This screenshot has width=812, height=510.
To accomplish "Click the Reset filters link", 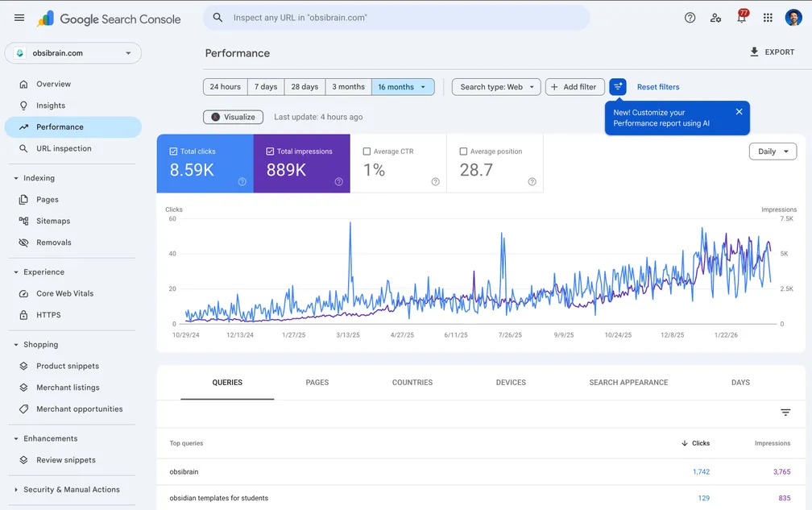I will coord(658,87).
